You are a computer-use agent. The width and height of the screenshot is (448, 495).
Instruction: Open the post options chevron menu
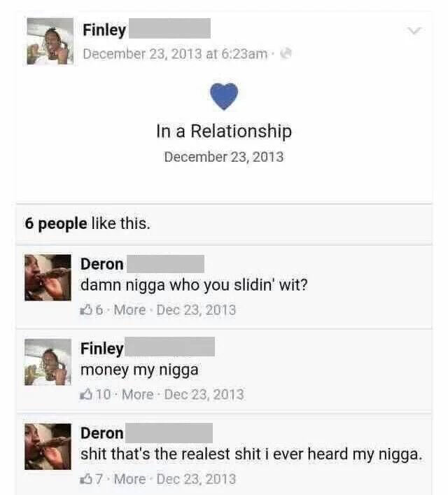point(414,31)
